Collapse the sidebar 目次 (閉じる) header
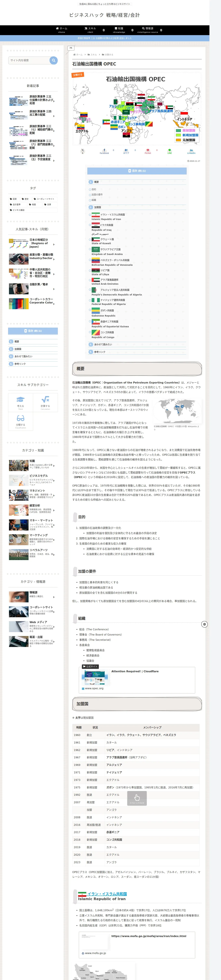The width and height of the screenshot is (221, 980). click(x=33, y=331)
